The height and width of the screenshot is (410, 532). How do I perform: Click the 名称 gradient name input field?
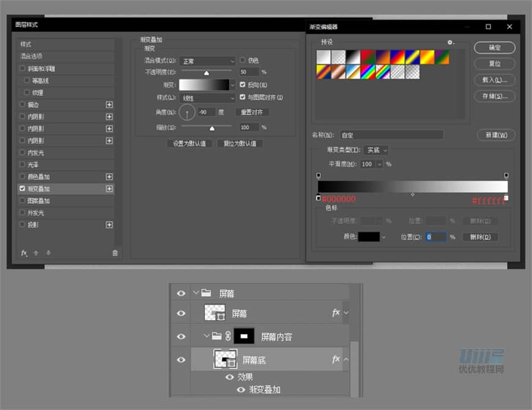392,135
